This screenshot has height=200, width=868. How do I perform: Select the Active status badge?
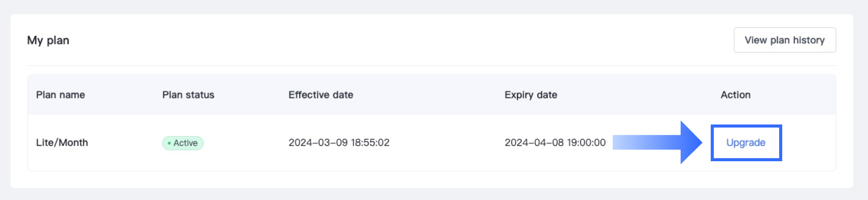pyautogui.click(x=183, y=143)
